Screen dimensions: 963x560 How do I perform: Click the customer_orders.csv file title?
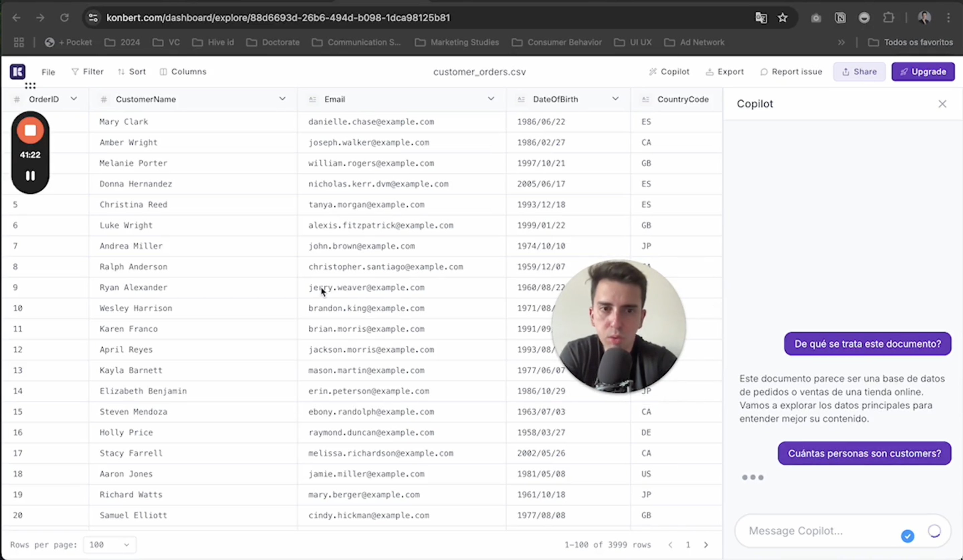pyautogui.click(x=479, y=72)
